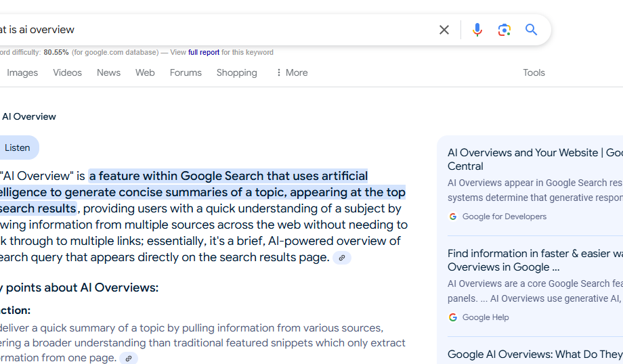Switch to the Videos tab

pos(67,72)
